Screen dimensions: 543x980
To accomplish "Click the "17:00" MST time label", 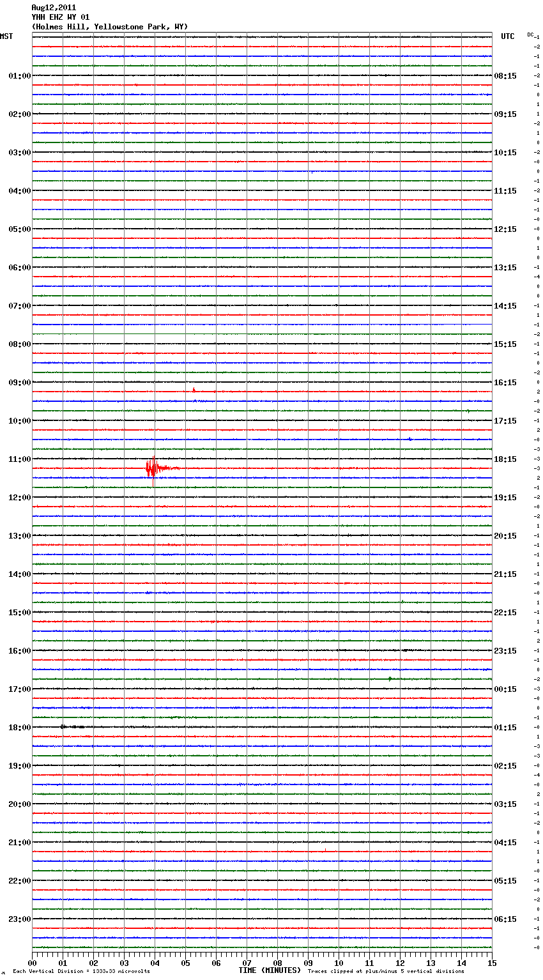I will [19, 689].
